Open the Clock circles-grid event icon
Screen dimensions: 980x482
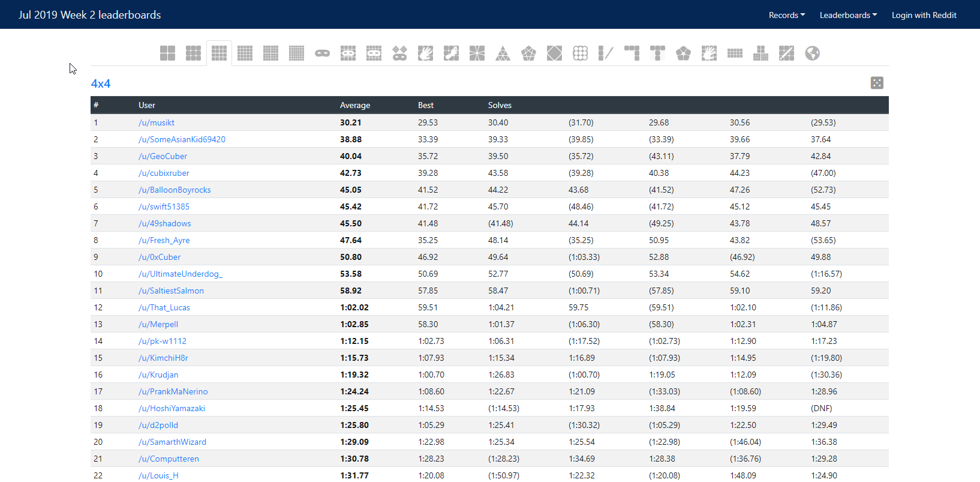581,53
